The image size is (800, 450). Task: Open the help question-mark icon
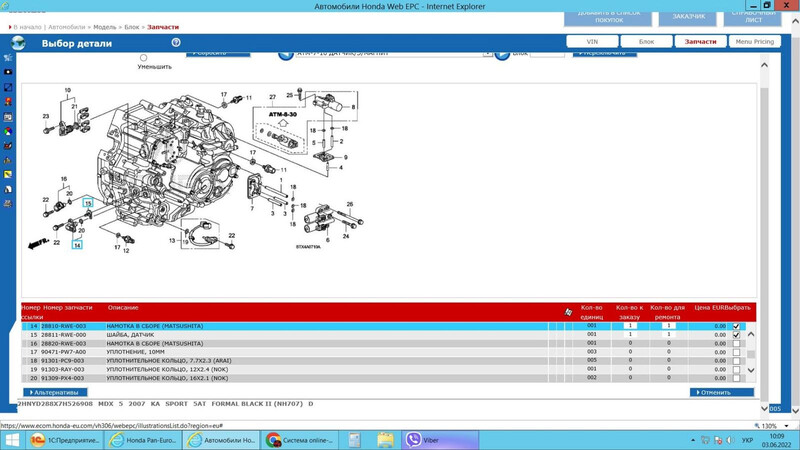176,42
